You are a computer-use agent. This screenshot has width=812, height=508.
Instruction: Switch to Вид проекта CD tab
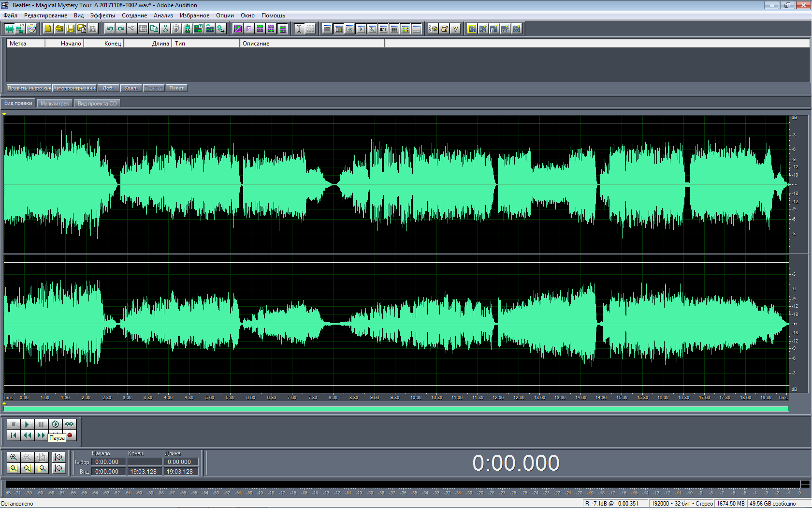[x=97, y=104]
